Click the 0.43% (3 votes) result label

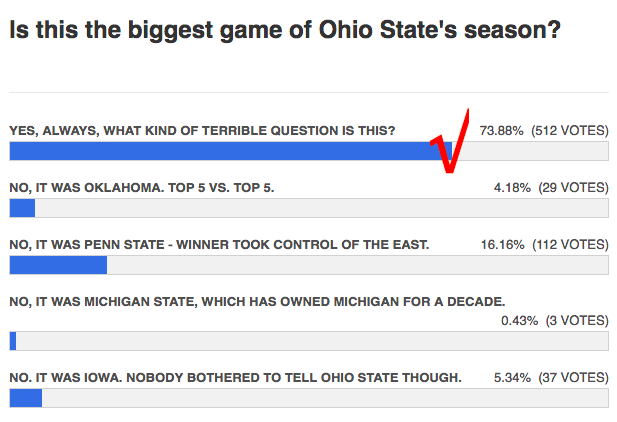[x=555, y=321]
